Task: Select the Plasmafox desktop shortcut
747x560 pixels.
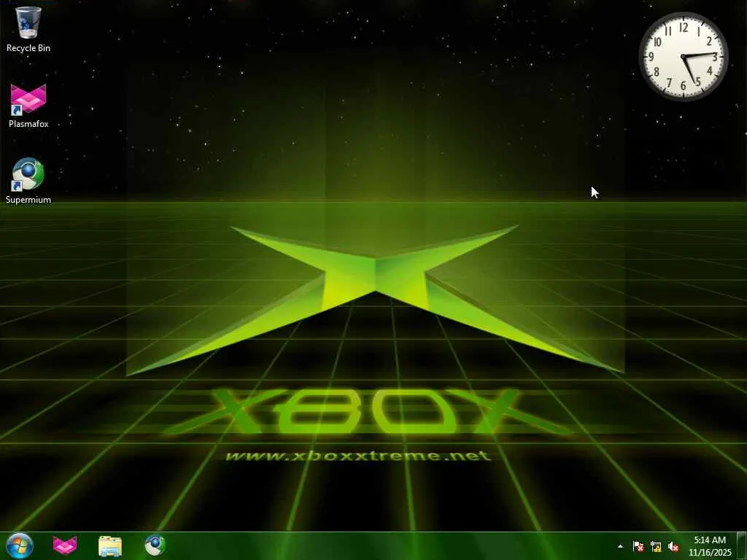Action: [28, 106]
